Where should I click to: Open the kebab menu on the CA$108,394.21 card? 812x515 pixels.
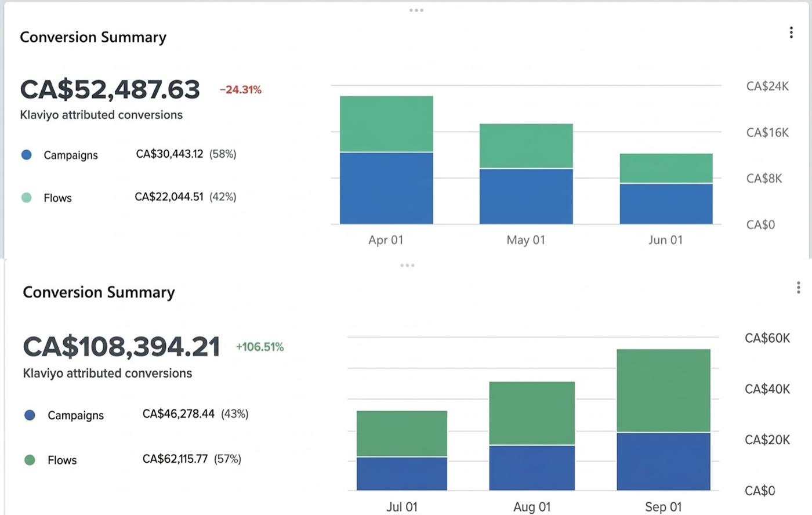pyautogui.click(x=799, y=288)
